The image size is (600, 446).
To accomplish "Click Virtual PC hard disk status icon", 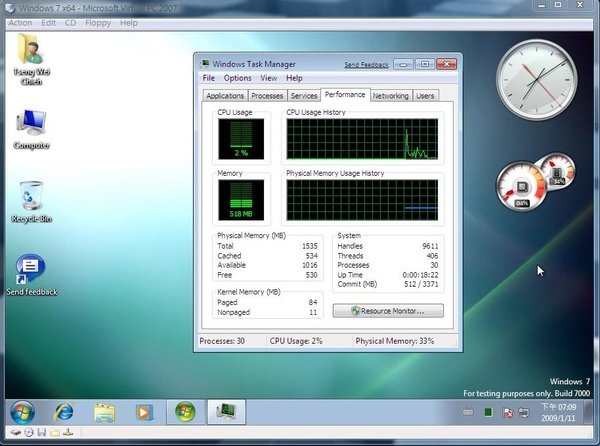I will (16, 433).
